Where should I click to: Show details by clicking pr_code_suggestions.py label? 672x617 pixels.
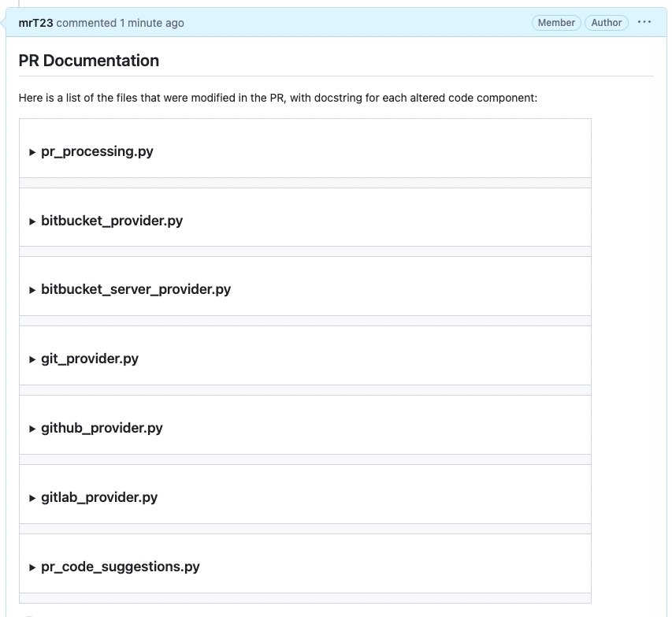click(121, 567)
